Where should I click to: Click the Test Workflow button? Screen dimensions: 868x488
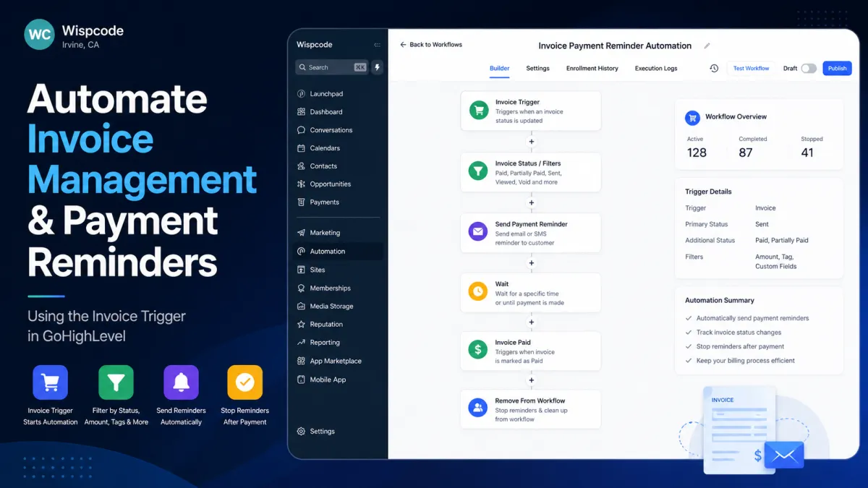[751, 68]
